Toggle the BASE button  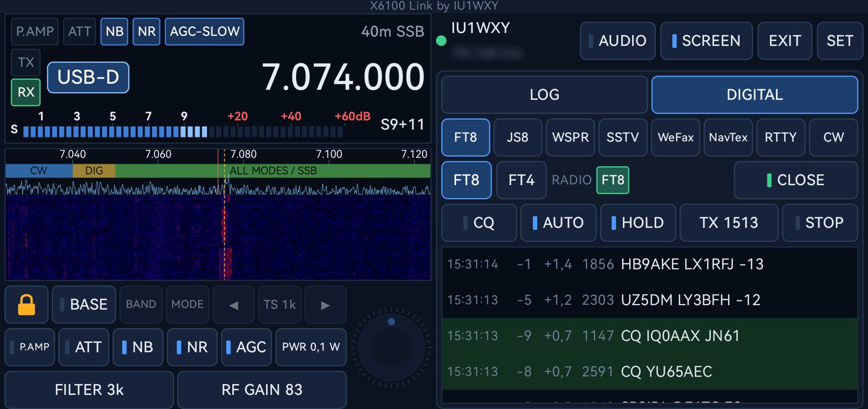pyautogui.click(x=84, y=305)
